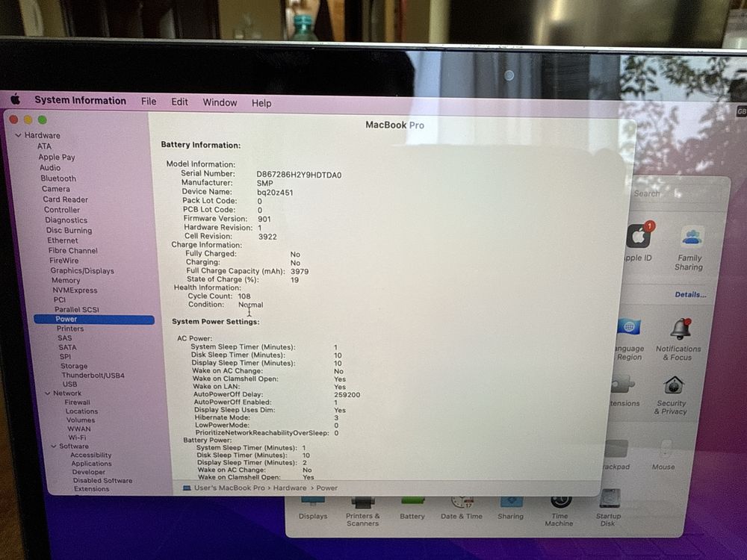747x560 pixels.
Task: Select Memory in the sidebar
Action: coord(66,281)
